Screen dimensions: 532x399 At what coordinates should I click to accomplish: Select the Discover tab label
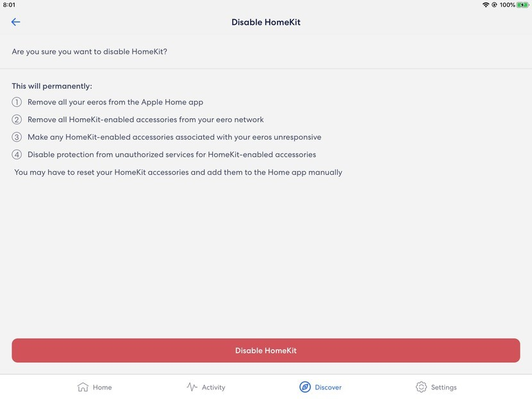(329, 387)
